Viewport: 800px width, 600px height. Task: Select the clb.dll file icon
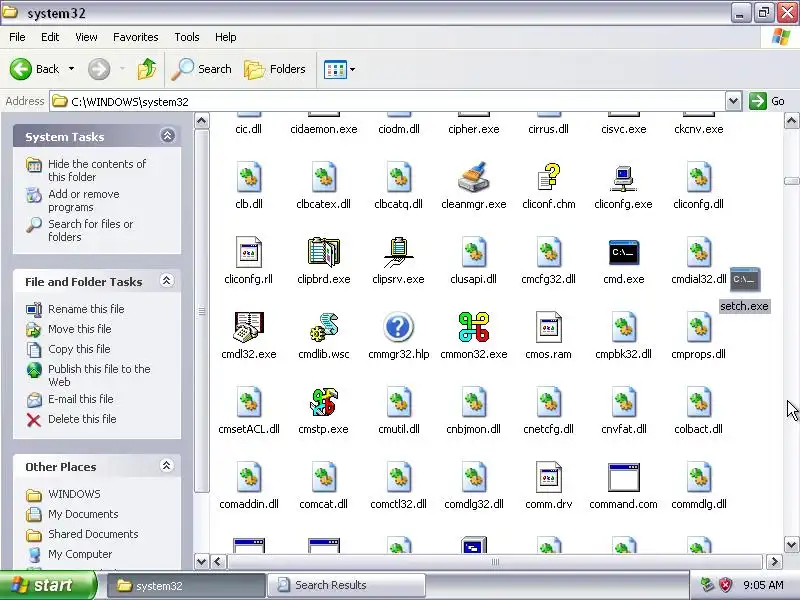click(249, 177)
